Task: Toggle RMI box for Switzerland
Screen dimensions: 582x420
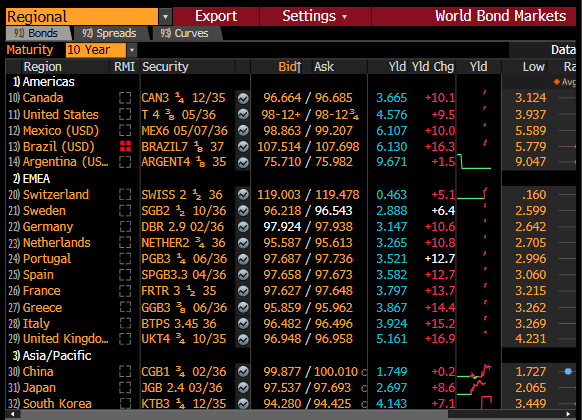Action: [125, 194]
